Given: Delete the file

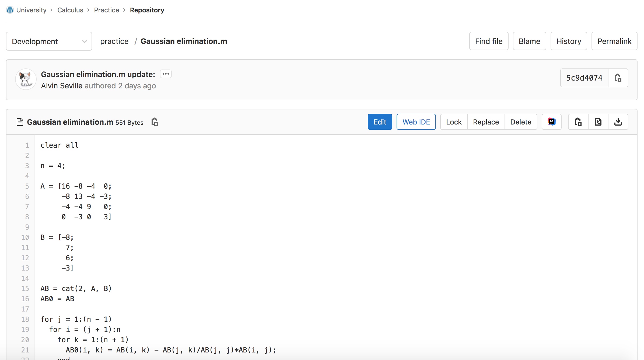Looking at the screenshot, I should point(520,122).
